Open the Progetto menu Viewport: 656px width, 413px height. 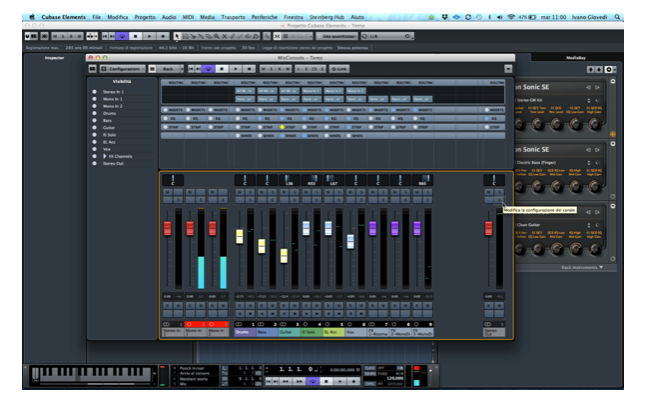[x=145, y=17]
